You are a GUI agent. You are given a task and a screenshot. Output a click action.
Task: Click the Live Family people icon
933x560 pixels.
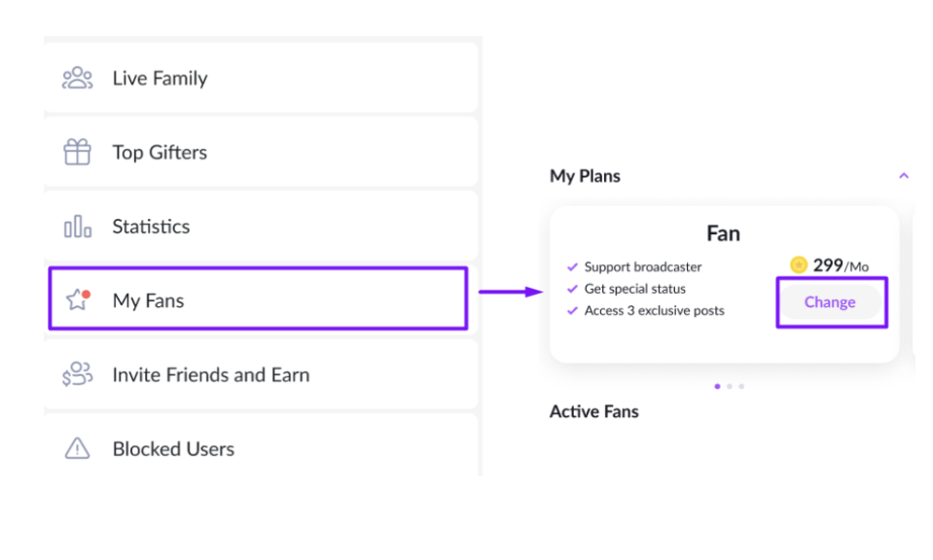[x=77, y=79]
